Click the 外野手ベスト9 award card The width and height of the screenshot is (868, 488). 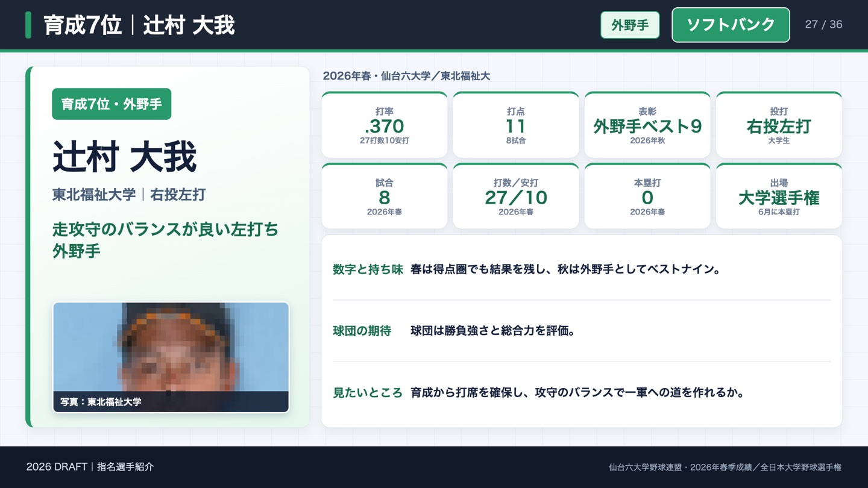pos(647,125)
